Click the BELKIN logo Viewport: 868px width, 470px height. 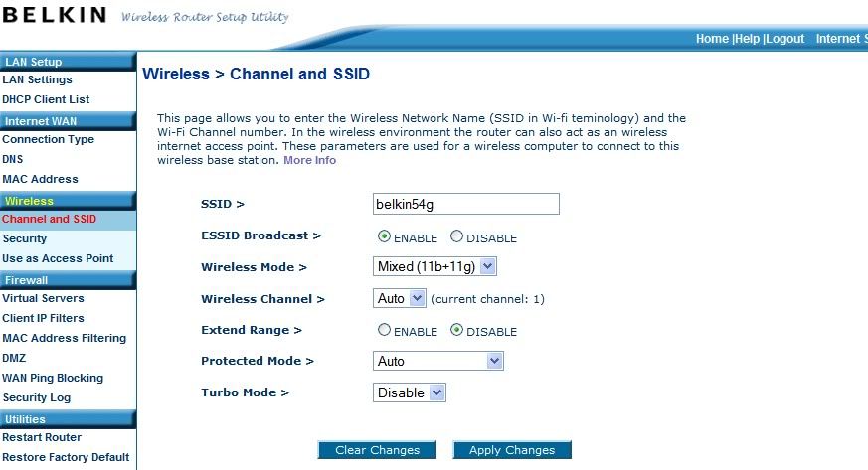pos(55,15)
